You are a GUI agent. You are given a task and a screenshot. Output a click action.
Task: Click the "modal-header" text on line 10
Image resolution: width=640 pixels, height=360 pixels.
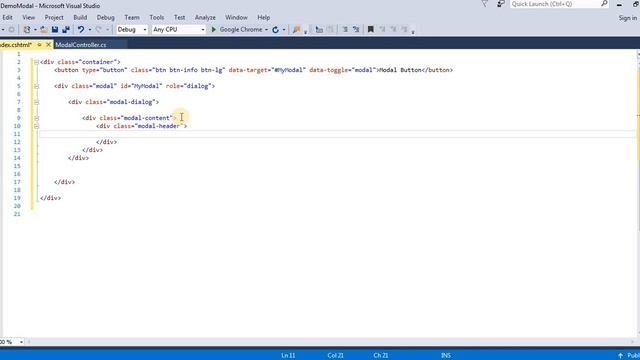coord(158,126)
